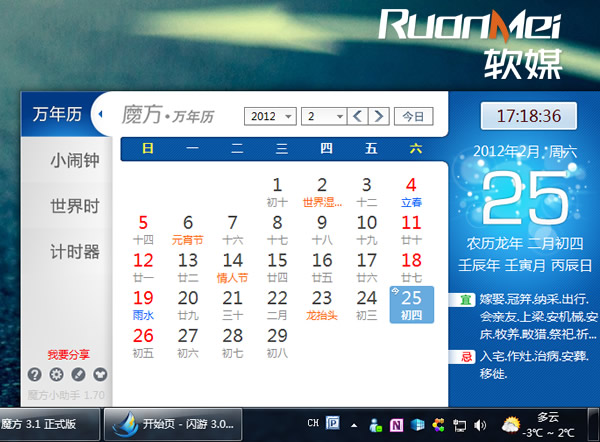Switch to the 万年历 tab
This screenshot has width=600, height=442.
(x=57, y=114)
